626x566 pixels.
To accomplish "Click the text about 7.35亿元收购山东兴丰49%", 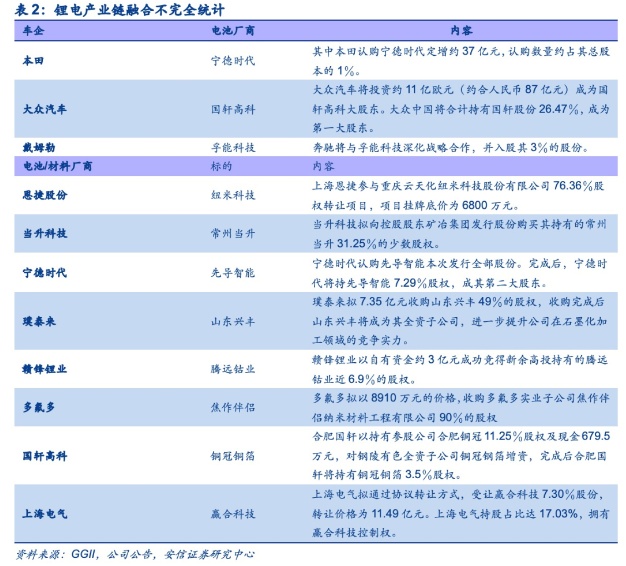I will (x=460, y=321).
